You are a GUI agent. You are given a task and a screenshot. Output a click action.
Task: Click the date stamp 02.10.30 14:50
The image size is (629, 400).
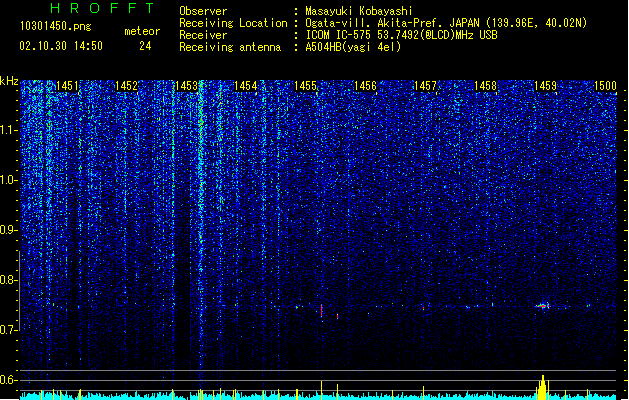[61, 46]
